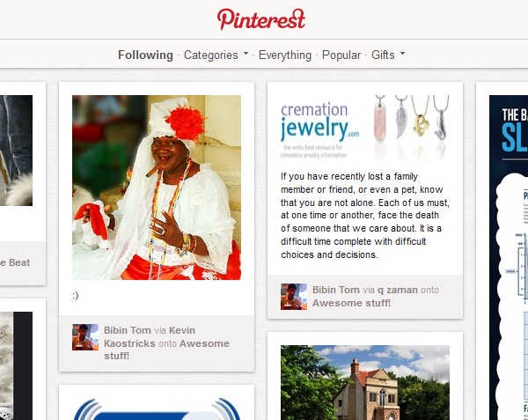Select the Following tab
This screenshot has height=420, width=528.
coord(145,55)
